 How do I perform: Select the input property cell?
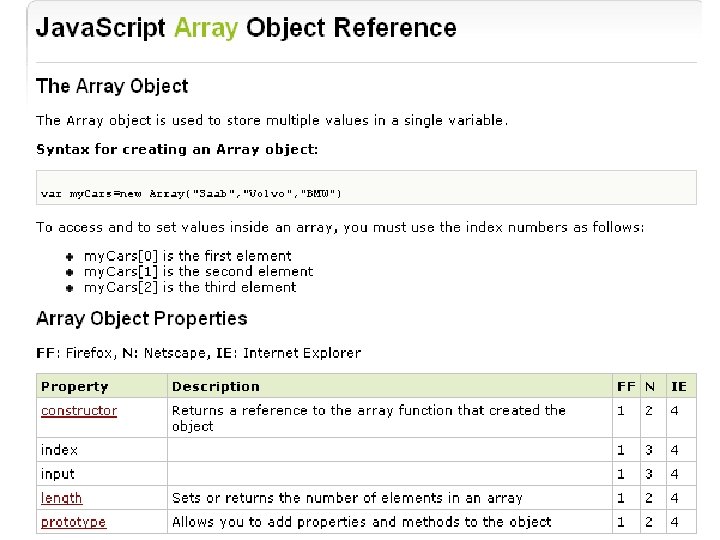(x=58, y=474)
